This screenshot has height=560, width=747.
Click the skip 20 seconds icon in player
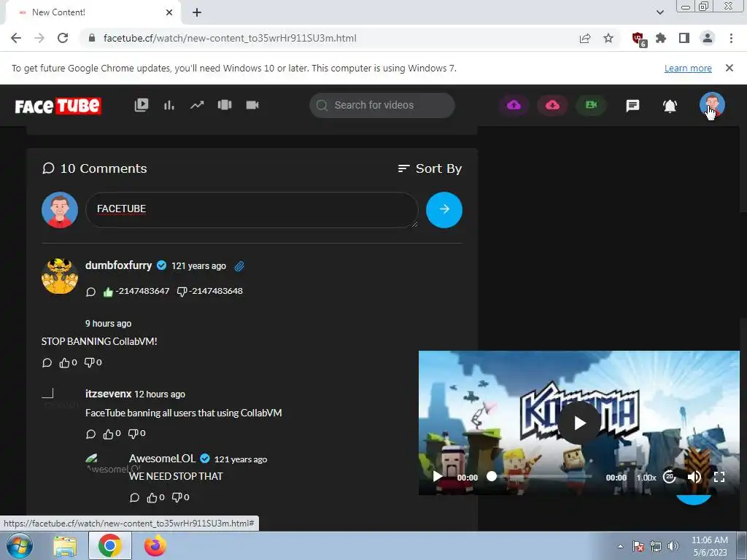point(670,476)
